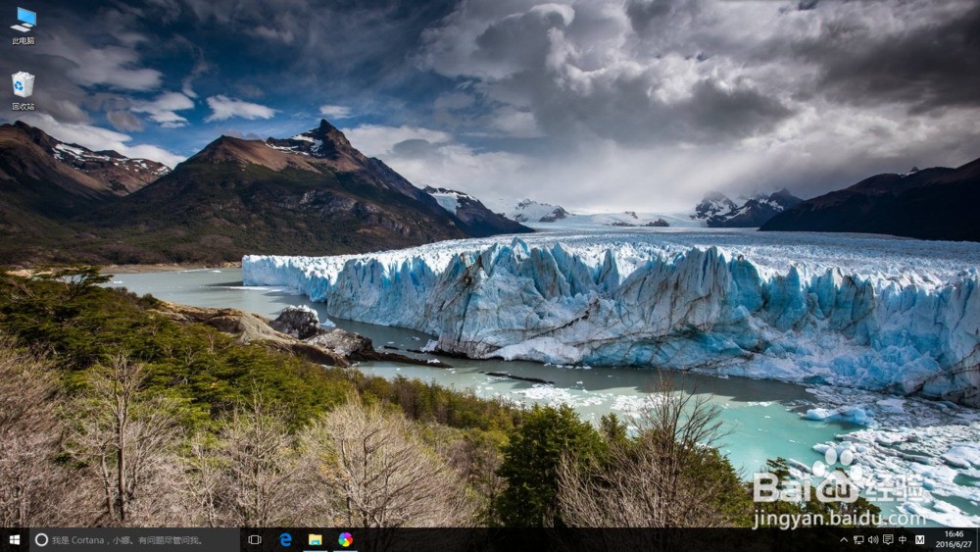Select the 回收站 recycle bin icon
The width and height of the screenshot is (980, 552).
point(24,91)
